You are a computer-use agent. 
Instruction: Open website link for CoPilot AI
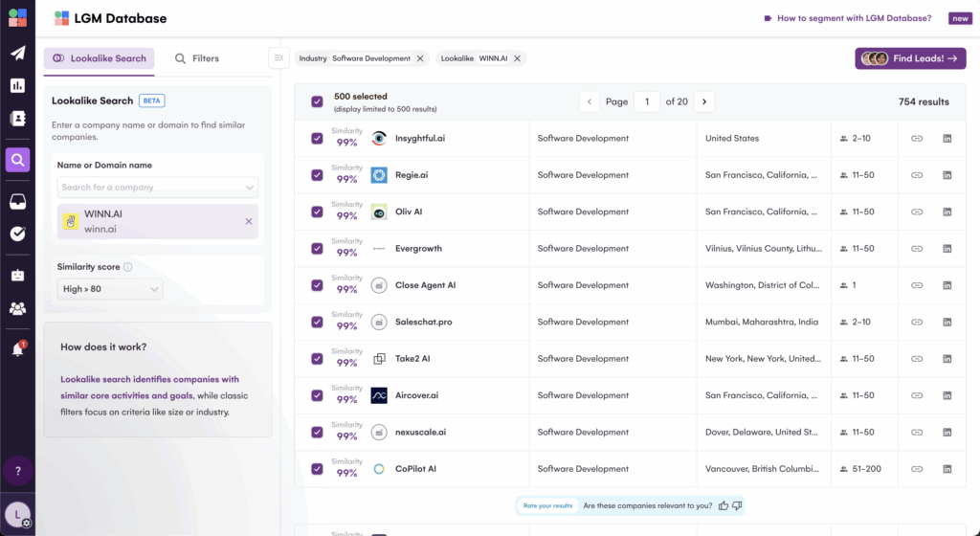point(916,469)
